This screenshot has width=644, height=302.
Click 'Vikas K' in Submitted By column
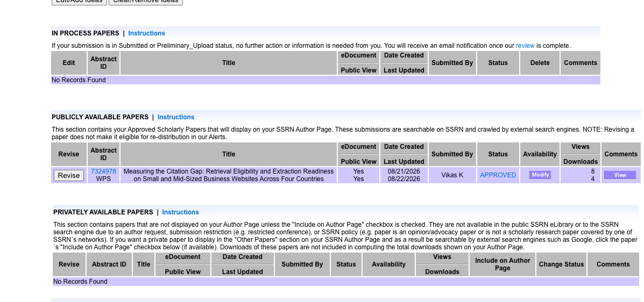tap(452, 175)
